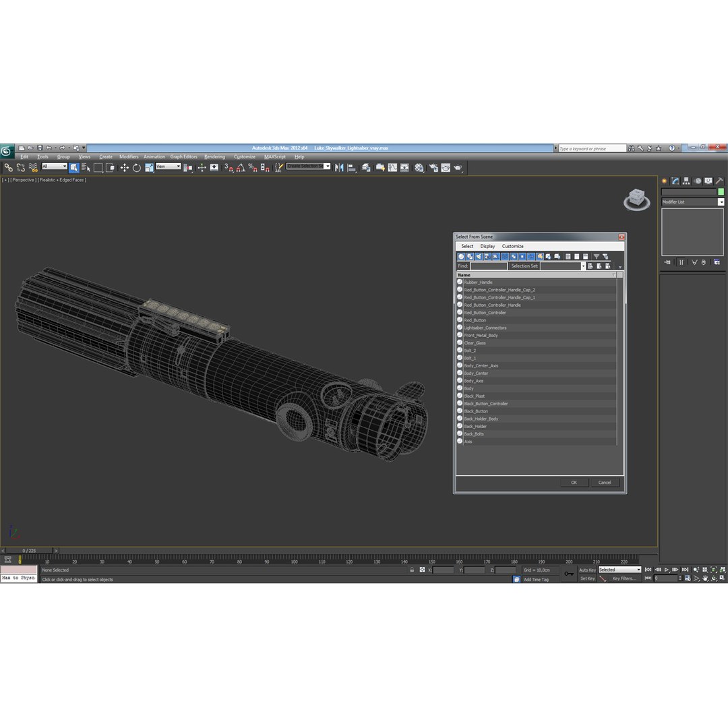Toggle Display Cameras filter in Select From Scene
This screenshot has height=728, width=728.
point(487,256)
